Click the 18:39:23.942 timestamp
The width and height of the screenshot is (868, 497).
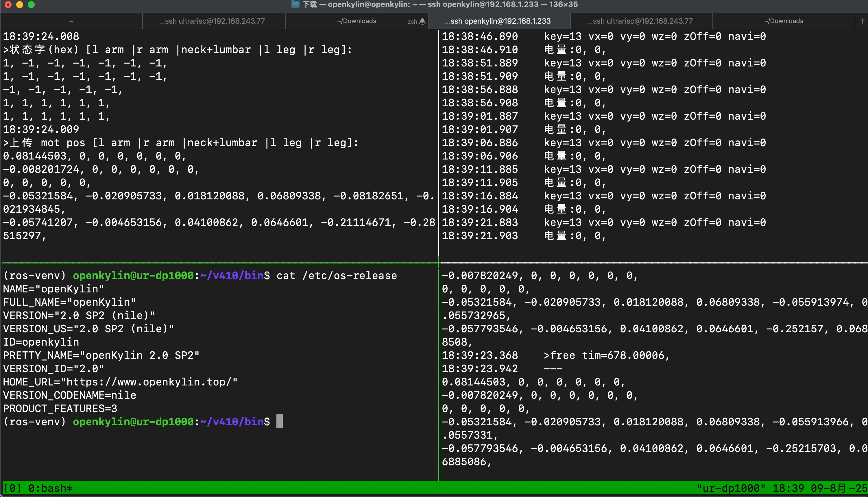click(480, 369)
